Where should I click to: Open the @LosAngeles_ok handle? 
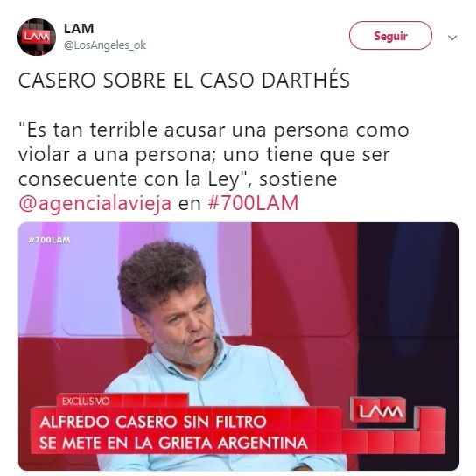[x=105, y=45]
